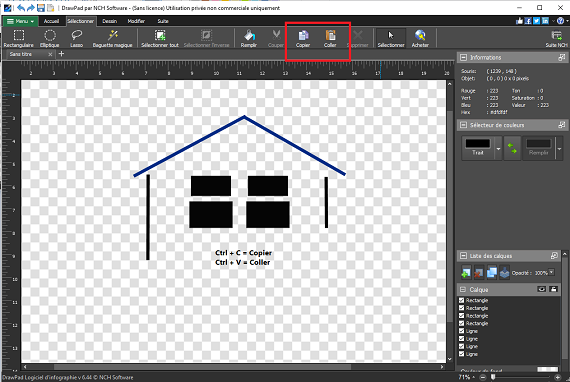Uncheck the bottommost Ligne layer checkbox
The image size is (570, 382).
point(461,354)
